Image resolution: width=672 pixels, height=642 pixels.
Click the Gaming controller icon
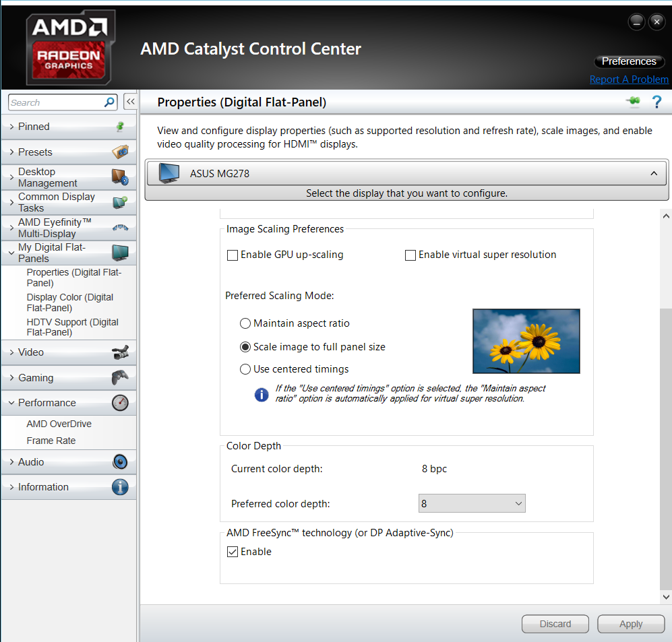120,377
